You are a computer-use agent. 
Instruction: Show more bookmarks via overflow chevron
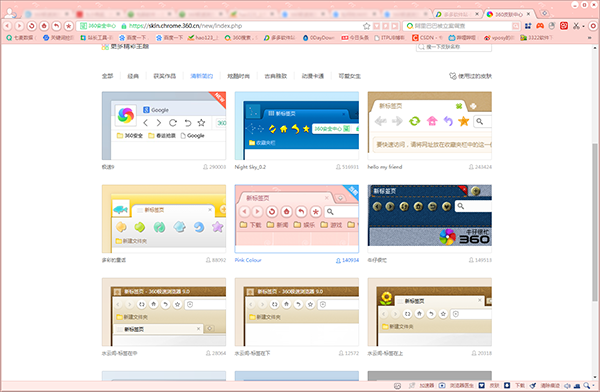(x=590, y=38)
